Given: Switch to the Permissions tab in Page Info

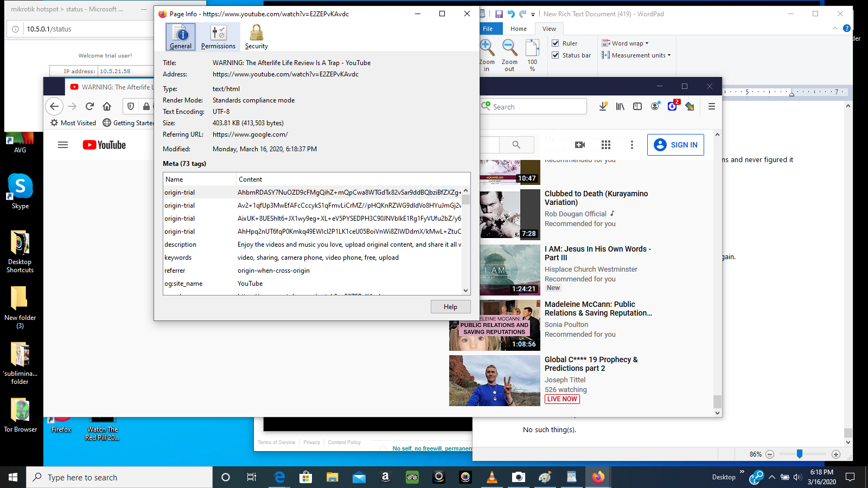Looking at the screenshot, I should click(218, 37).
